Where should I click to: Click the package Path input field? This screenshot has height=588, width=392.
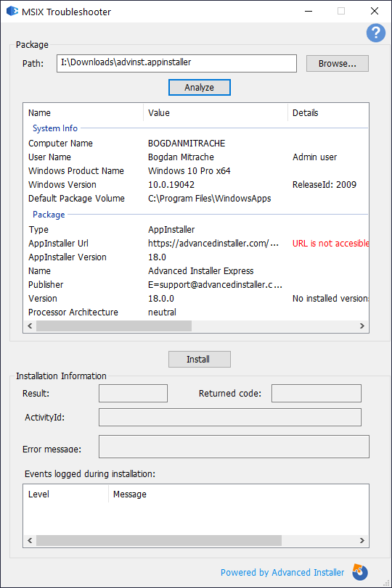[176, 63]
